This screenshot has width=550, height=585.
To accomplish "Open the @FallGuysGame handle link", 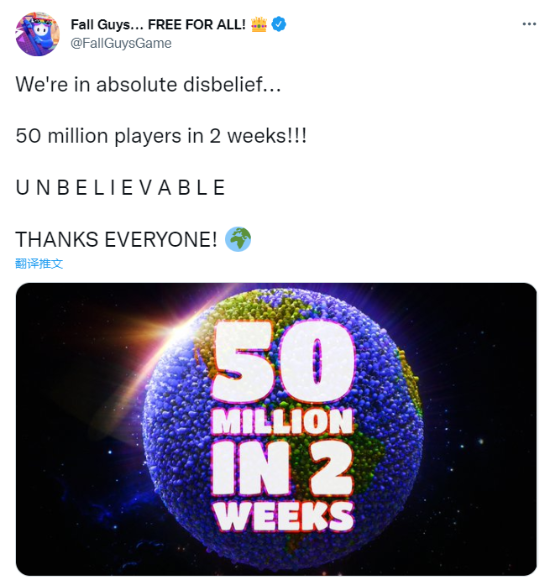I will click(x=121, y=43).
